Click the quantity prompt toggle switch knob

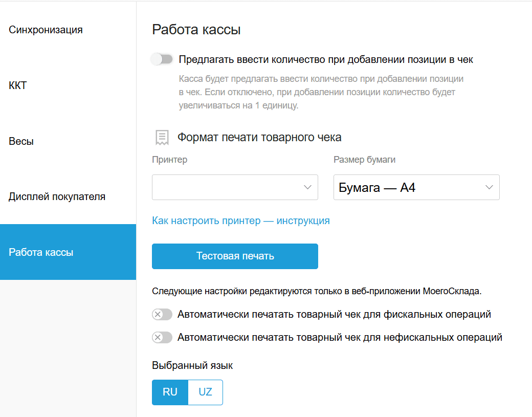coord(158,59)
